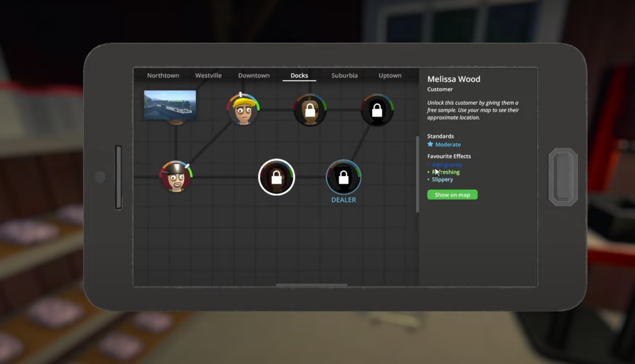Image resolution: width=635 pixels, height=364 pixels.
Task: Click the Favourite Effects heading
Action: [449, 156]
